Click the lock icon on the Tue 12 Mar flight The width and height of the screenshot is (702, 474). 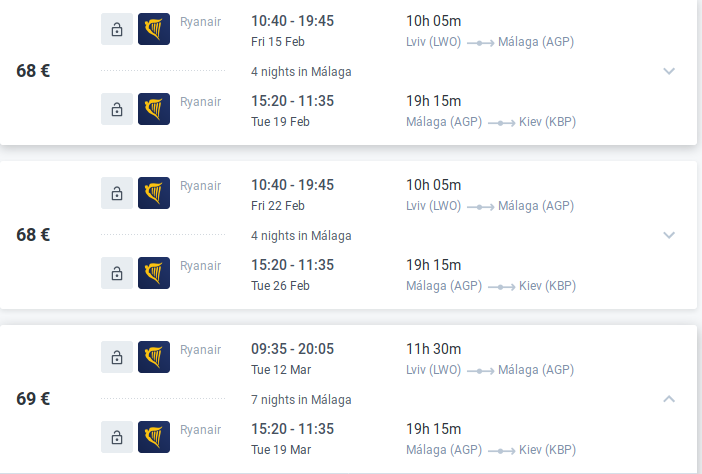point(117,357)
